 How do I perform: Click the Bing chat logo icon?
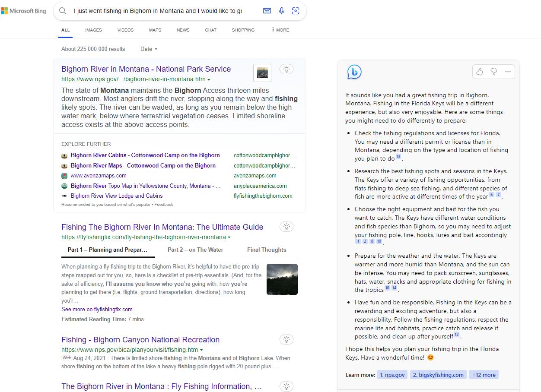[x=354, y=72]
